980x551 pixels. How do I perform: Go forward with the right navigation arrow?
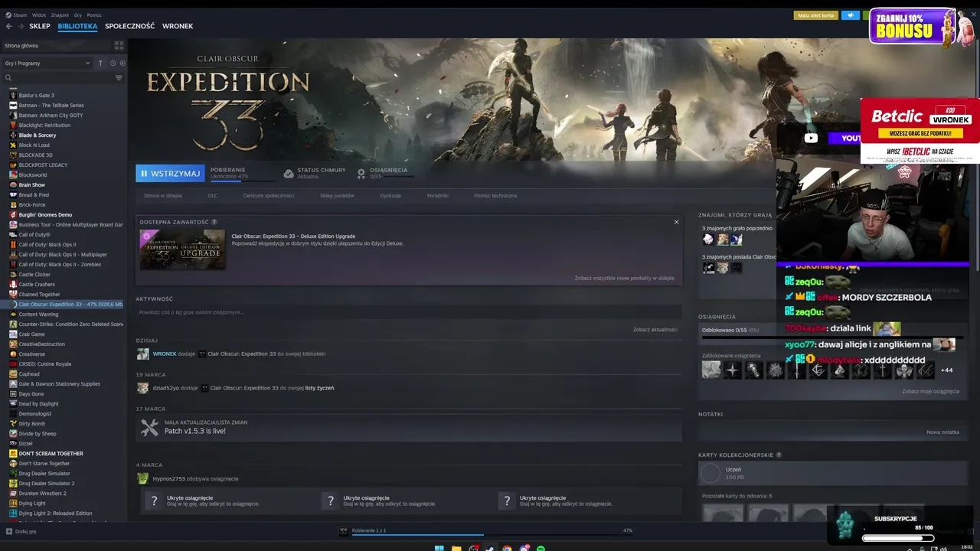[21, 26]
